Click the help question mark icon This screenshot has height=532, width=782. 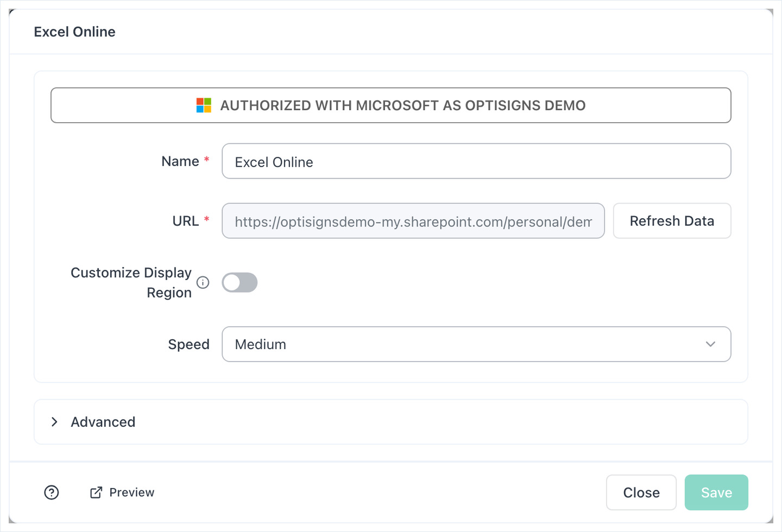point(52,492)
